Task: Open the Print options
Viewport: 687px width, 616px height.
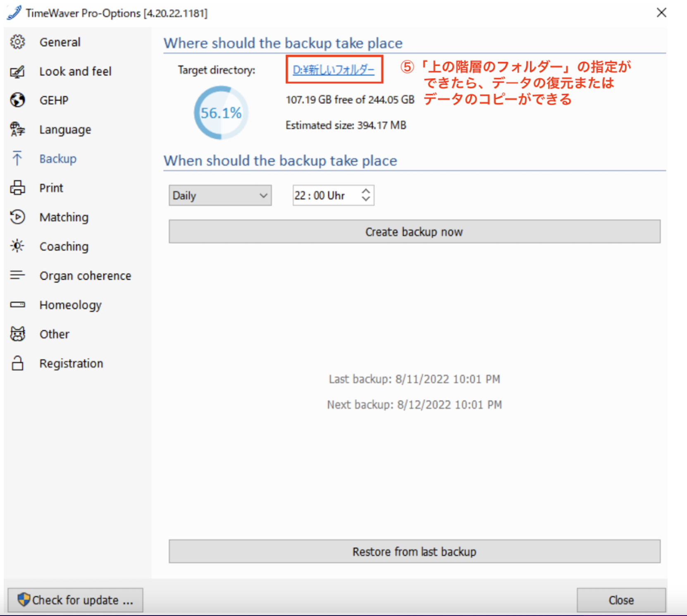Action: click(x=51, y=188)
